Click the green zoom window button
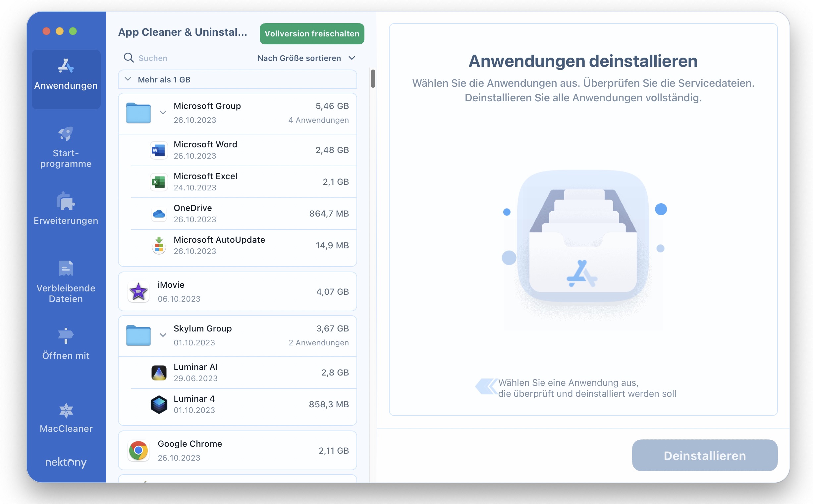Viewport: 813px width, 504px height. (73, 31)
